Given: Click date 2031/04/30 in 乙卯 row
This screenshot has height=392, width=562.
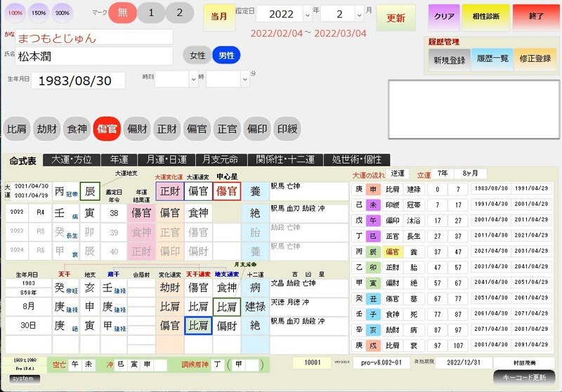Looking at the screenshot, I should point(490,268).
